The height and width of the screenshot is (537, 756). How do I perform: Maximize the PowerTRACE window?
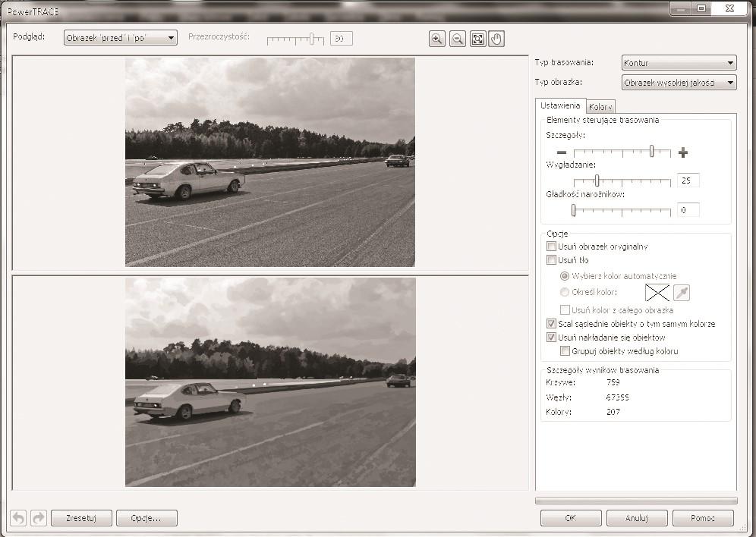pos(701,8)
